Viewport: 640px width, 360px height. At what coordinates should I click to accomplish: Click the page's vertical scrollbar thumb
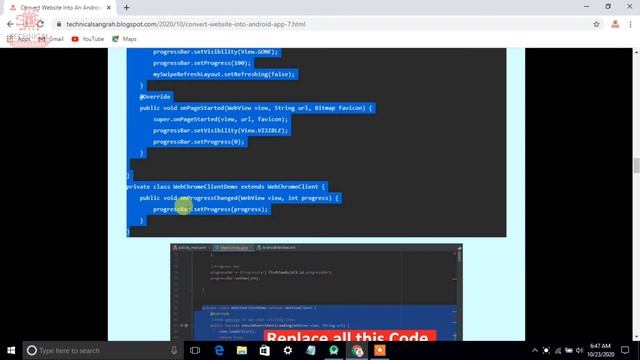click(x=636, y=165)
